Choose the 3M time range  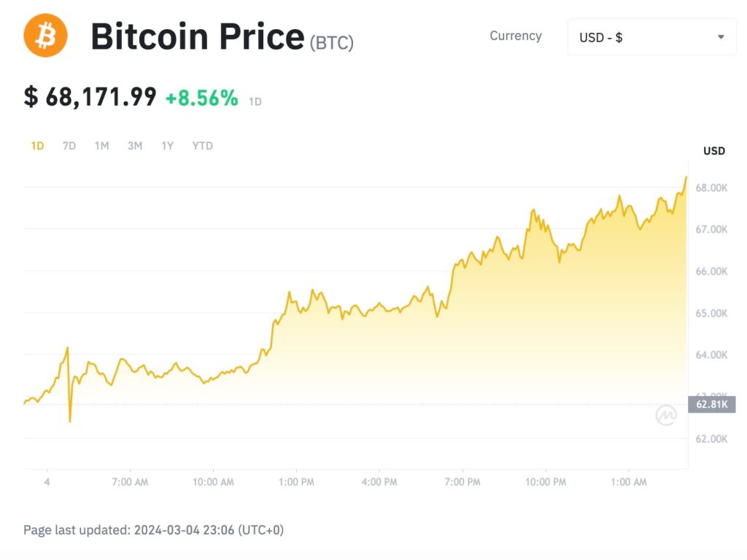pos(135,146)
